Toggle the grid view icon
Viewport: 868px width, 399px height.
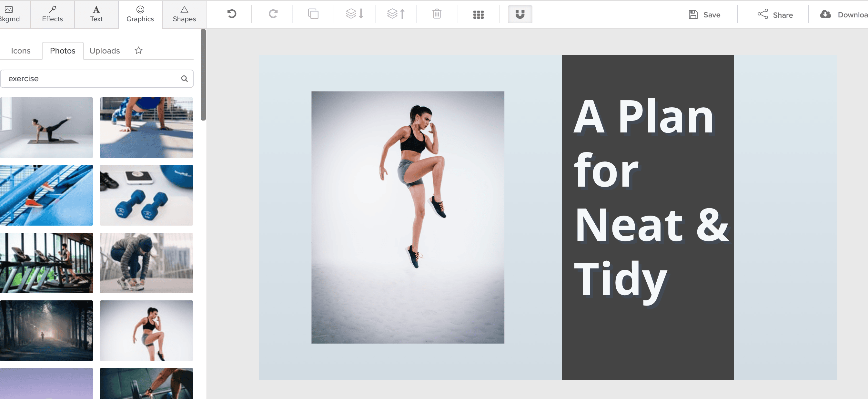point(478,15)
